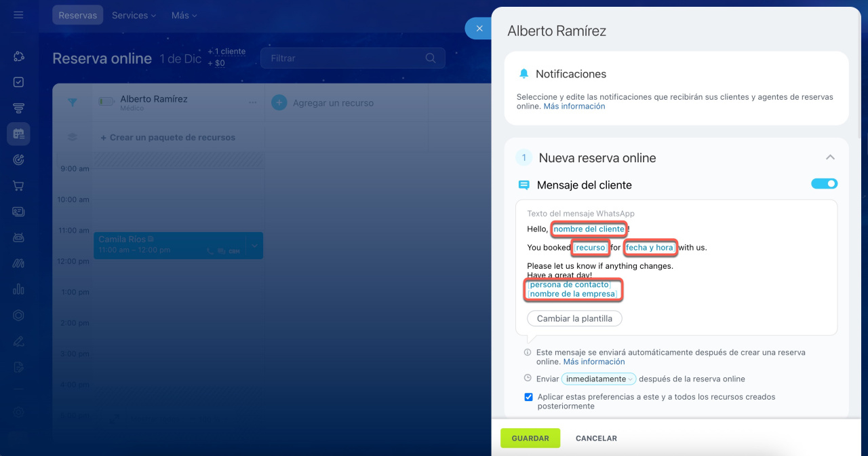Click the plus icon to add a resource
Image resolution: width=868 pixels, height=456 pixels.
[279, 103]
